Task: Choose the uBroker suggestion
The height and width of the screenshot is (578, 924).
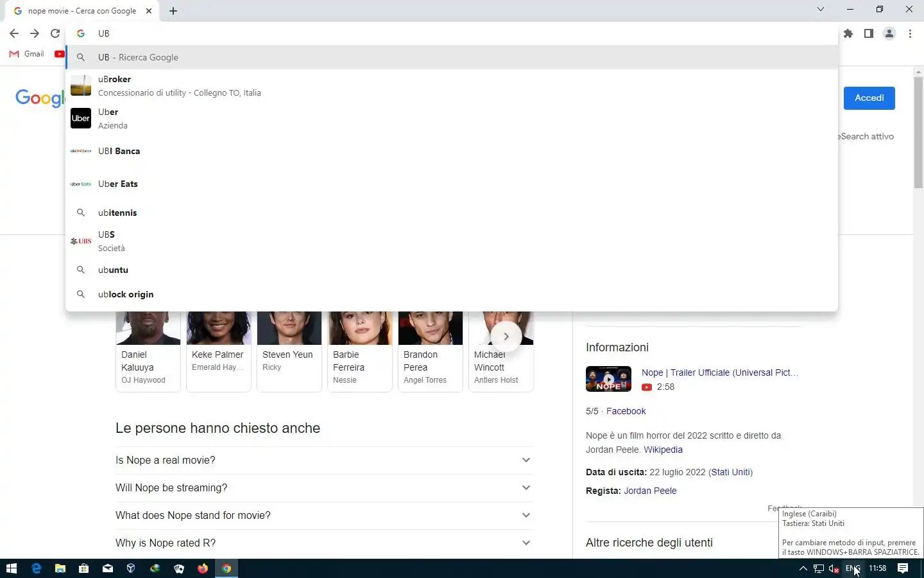Action: tap(452, 85)
